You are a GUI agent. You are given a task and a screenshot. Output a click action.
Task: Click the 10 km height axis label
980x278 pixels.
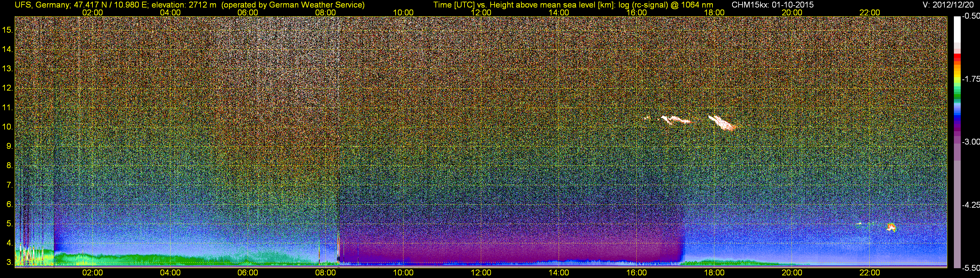click(x=7, y=127)
